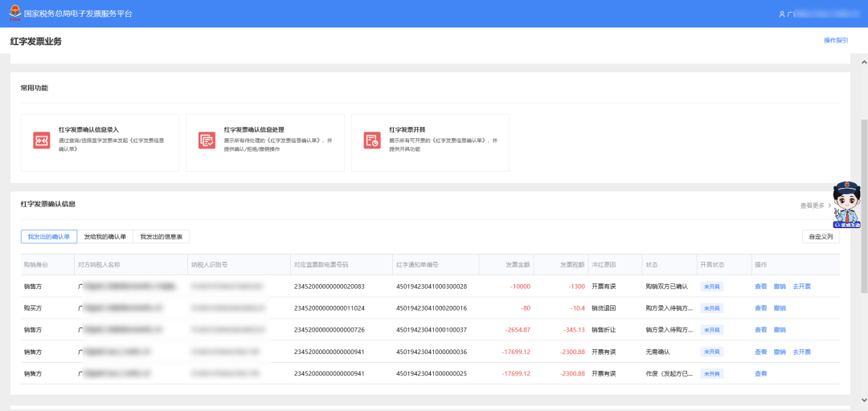Click the tax bureau emblem logo
The width and height of the screenshot is (868, 411).
tap(15, 14)
